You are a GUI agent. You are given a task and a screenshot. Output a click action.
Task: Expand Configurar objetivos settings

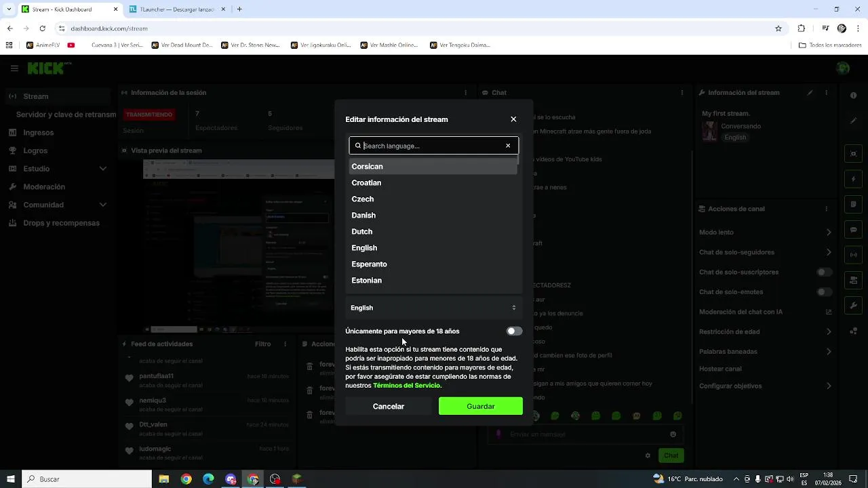coord(765,386)
